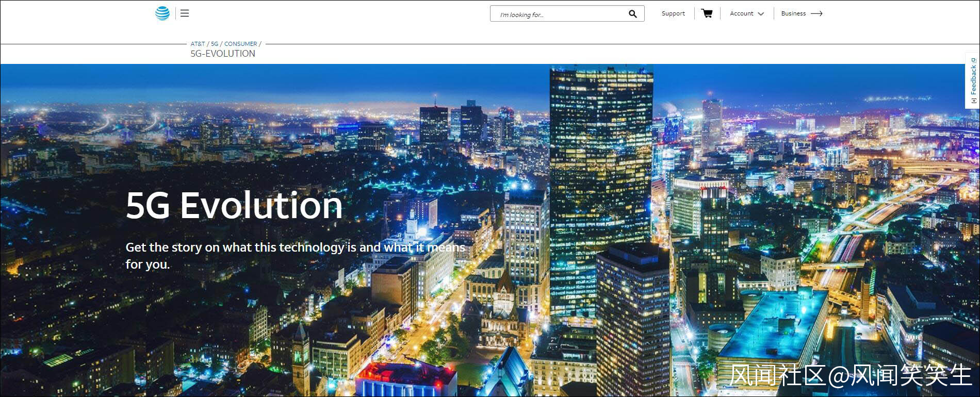Go to the Business site
The height and width of the screenshot is (397, 980).
802,13
